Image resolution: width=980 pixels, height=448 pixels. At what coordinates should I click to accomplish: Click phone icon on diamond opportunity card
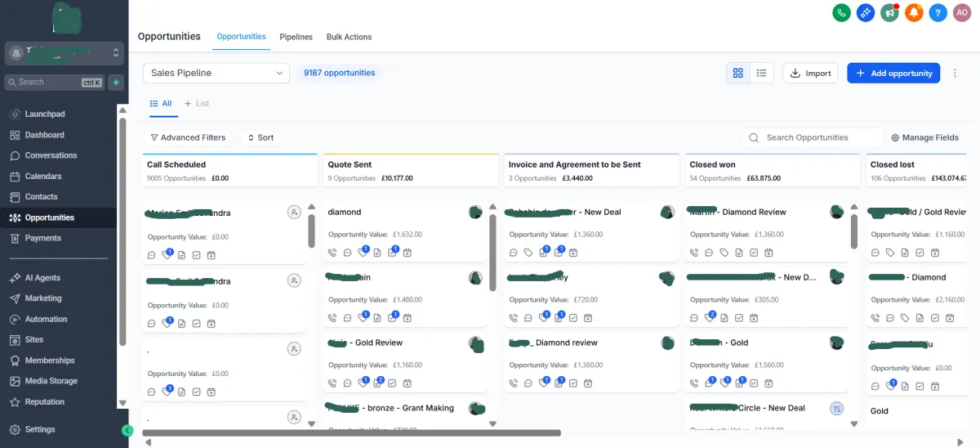pyautogui.click(x=332, y=253)
